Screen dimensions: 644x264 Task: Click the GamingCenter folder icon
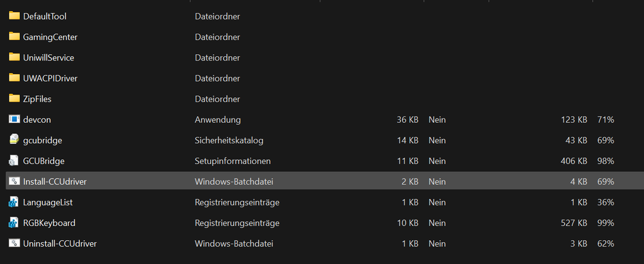(14, 37)
